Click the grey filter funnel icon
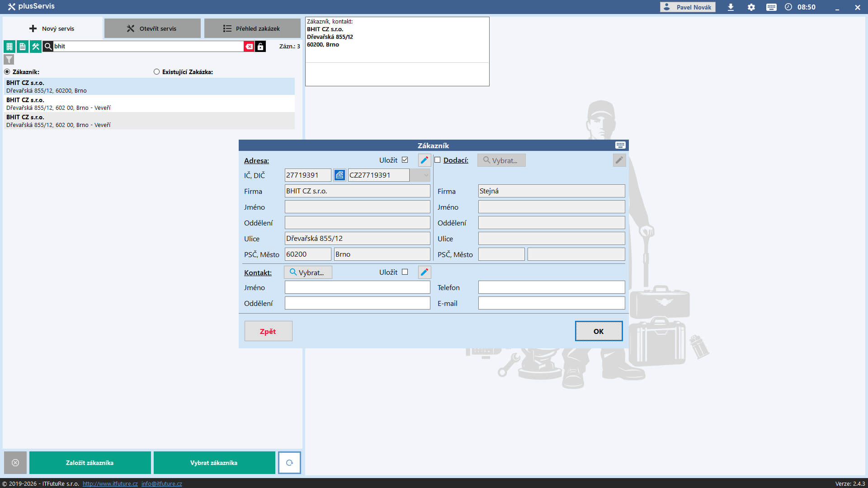868x488 pixels. 9,60
